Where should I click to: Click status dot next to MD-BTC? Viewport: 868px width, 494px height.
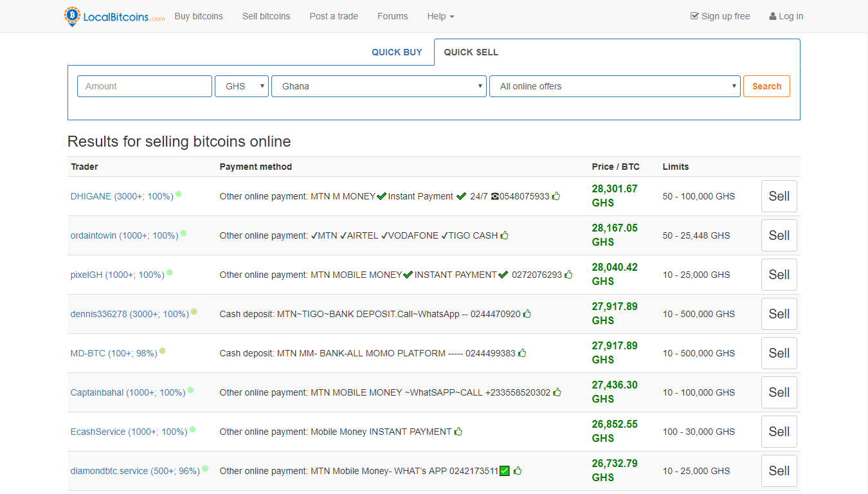(163, 351)
